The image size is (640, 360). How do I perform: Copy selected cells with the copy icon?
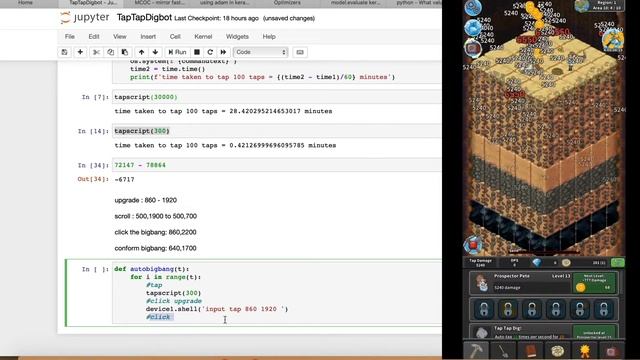[x=111, y=52]
